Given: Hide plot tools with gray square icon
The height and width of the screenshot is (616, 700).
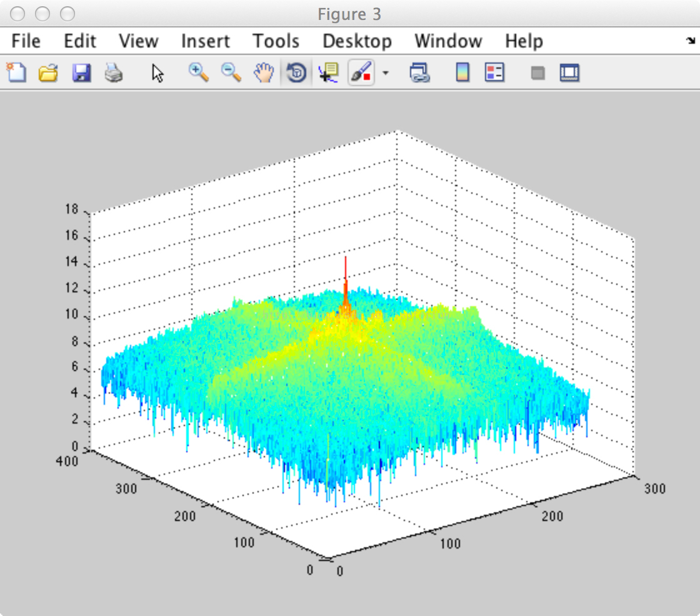Looking at the screenshot, I should 537,72.
